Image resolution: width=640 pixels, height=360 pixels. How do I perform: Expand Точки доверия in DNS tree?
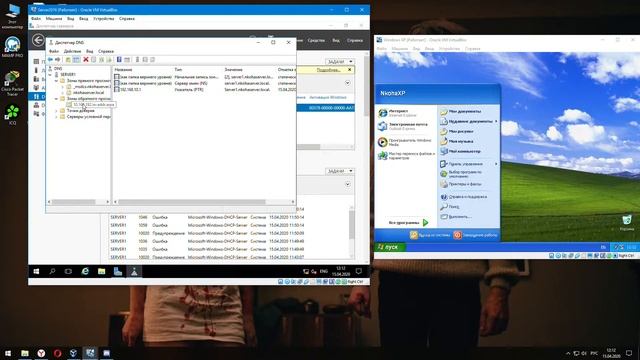pyautogui.click(x=56, y=111)
